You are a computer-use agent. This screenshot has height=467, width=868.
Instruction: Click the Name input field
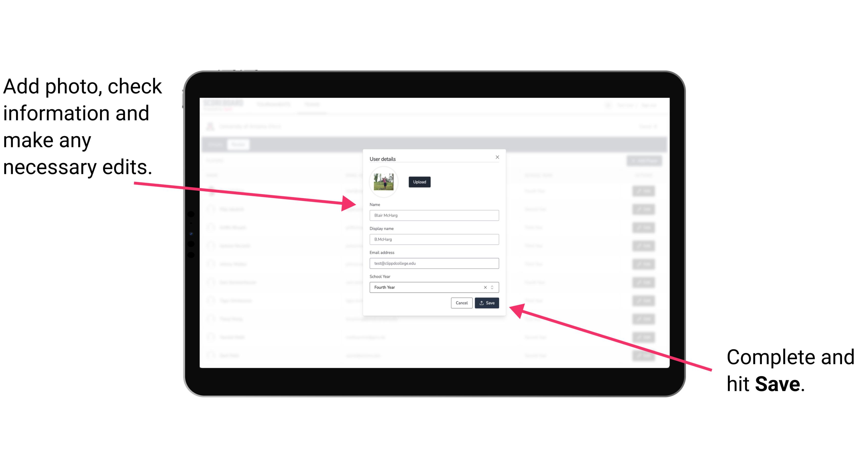click(434, 215)
